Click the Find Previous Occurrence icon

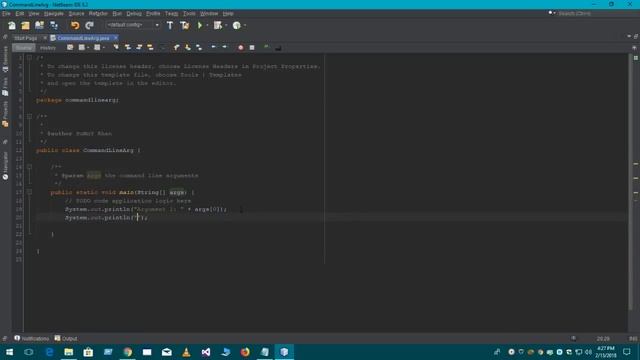click(x=128, y=48)
